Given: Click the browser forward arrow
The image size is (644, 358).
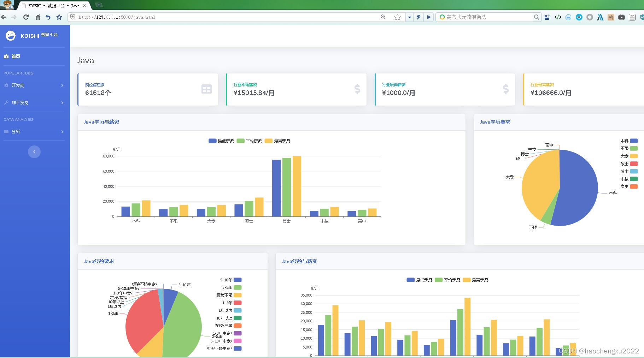Looking at the screenshot, I should click(x=14, y=17).
